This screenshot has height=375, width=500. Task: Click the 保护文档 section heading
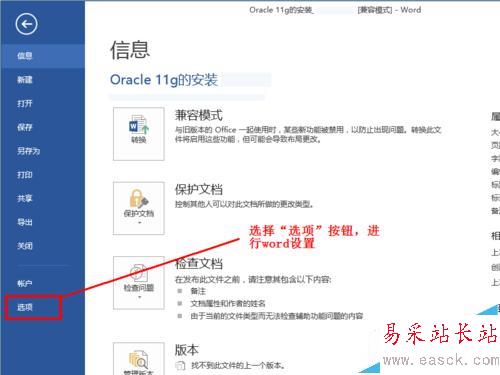[199, 190]
